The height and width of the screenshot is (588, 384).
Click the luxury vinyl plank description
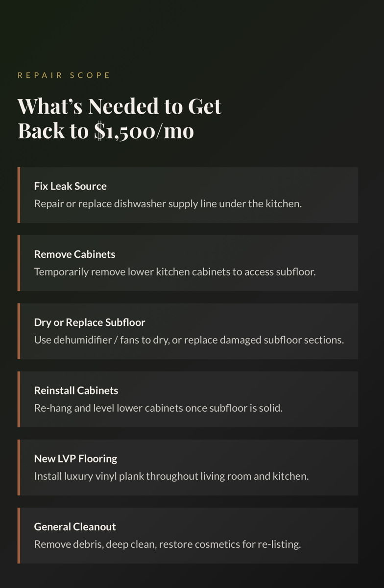click(x=171, y=476)
